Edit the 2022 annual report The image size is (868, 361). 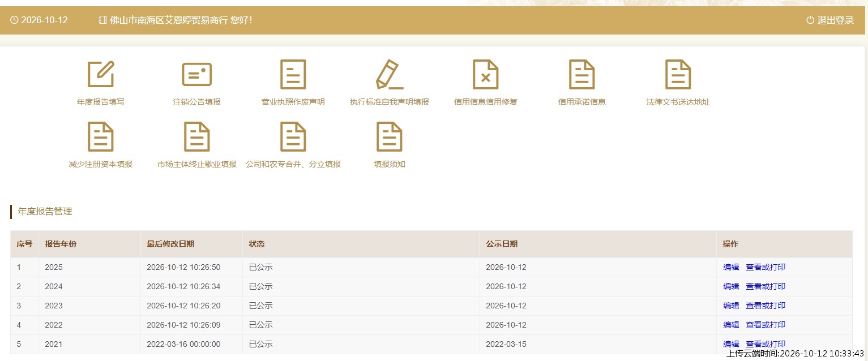pyautogui.click(x=731, y=325)
